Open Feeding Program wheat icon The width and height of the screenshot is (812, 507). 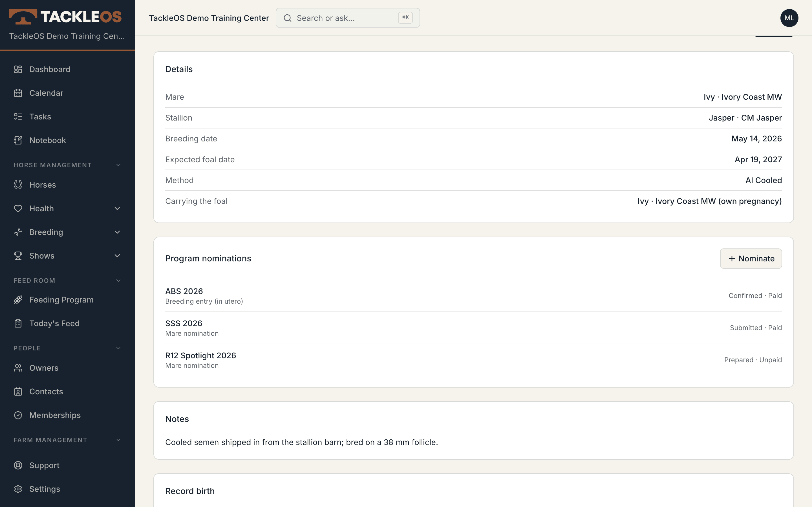tap(18, 300)
